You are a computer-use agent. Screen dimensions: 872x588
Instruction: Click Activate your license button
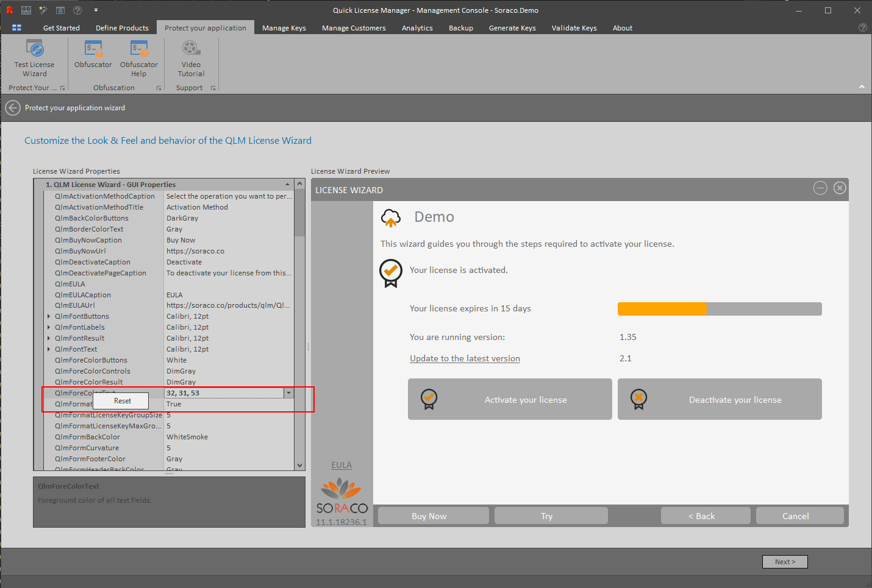pos(510,399)
